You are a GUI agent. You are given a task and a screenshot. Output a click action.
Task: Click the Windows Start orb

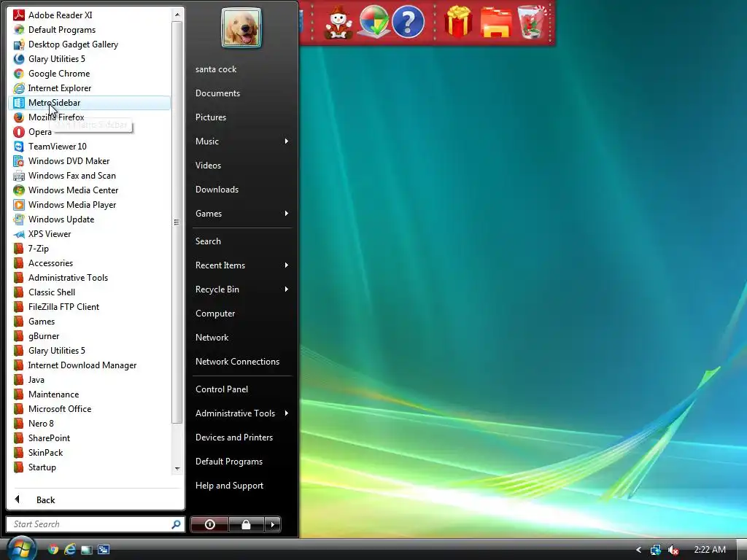21,548
